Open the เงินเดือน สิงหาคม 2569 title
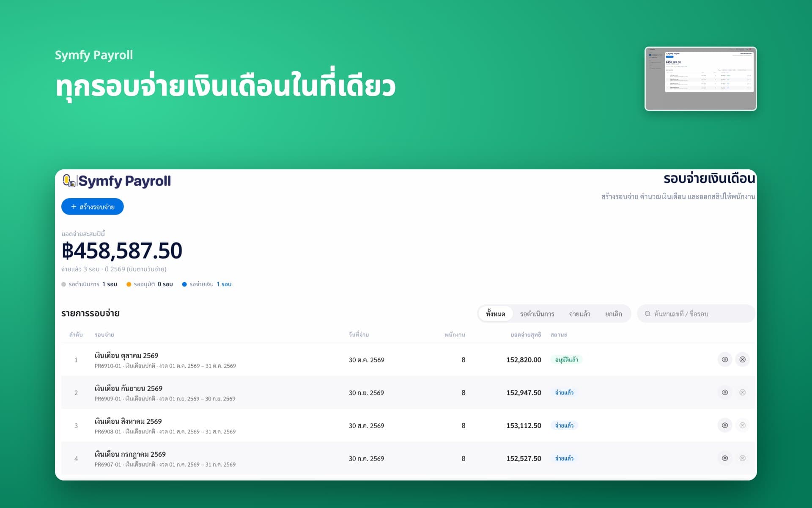The height and width of the screenshot is (508, 812). 128,421
